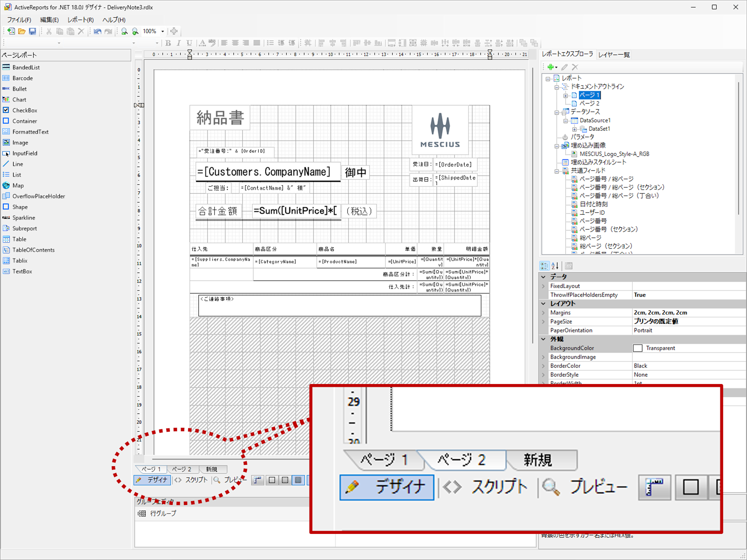Toggle categorized view in the property grid
Viewport: 747px width, 560px height.
coord(544,266)
